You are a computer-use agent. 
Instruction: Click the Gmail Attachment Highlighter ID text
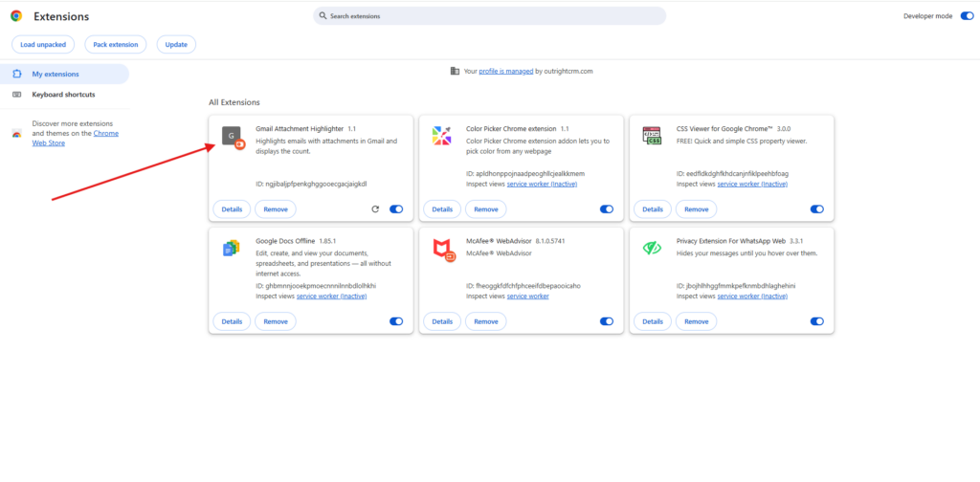[311, 185]
